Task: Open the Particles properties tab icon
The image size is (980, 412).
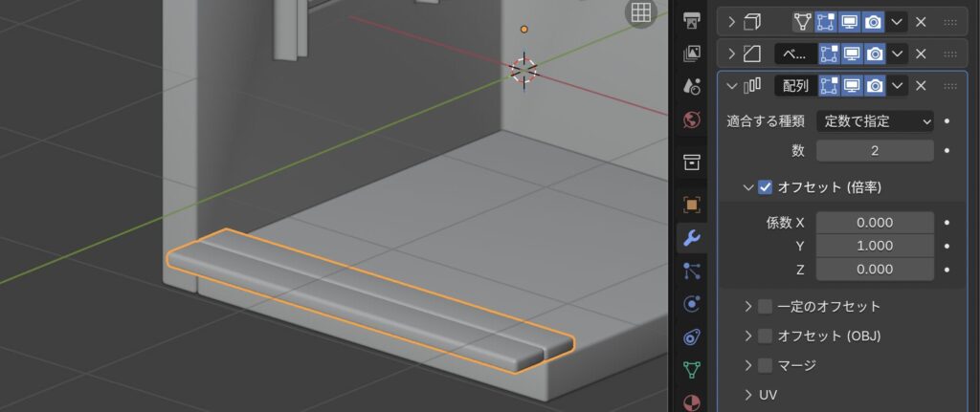Action: [692, 271]
